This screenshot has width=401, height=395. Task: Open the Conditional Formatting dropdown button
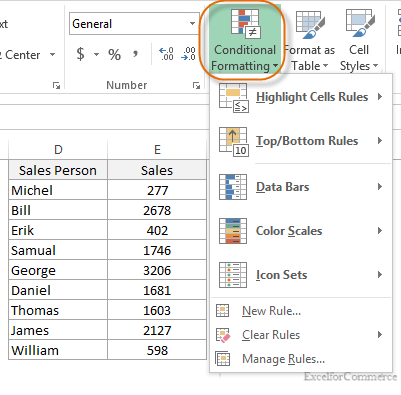[244, 41]
